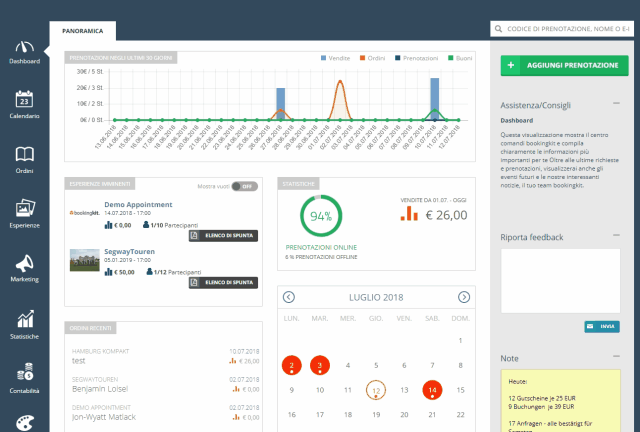The image size is (640, 432).
Task: Open the palette icon in sidebar
Action: pos(25,423)
